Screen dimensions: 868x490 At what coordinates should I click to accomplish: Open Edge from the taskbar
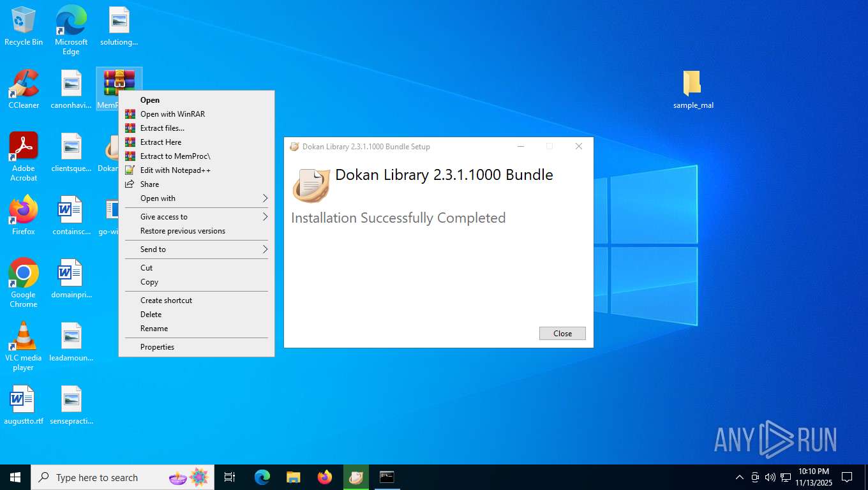click(262, 477)
